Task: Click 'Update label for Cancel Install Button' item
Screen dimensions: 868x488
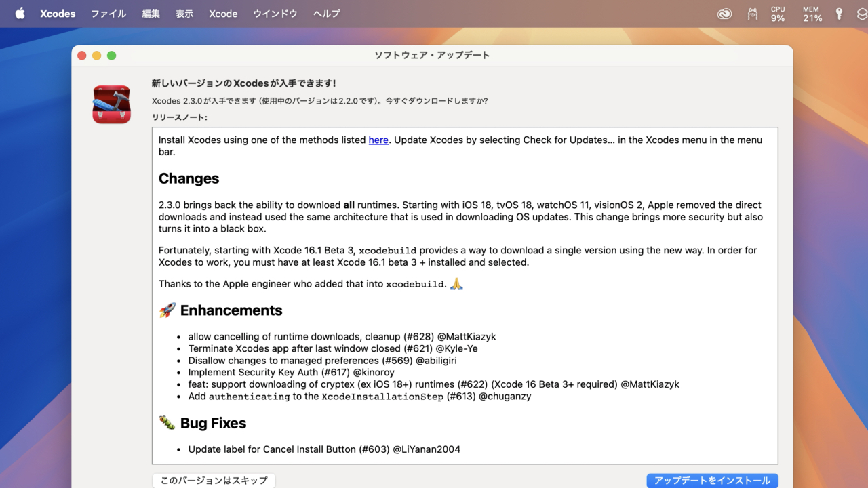Action: [x=325, y=449]
